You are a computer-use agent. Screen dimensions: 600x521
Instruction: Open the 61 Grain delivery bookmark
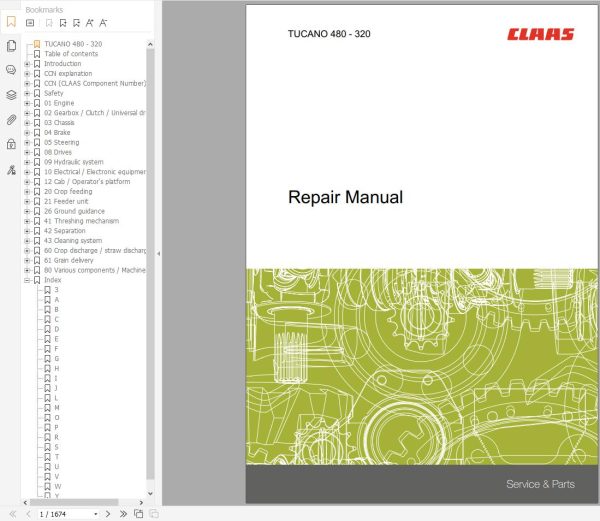[68, 260]
